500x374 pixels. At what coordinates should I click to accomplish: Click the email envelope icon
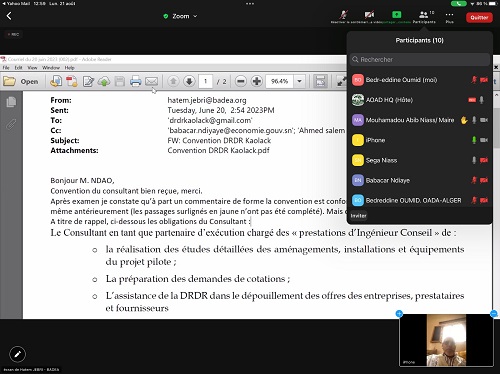[x=152, y=81]
